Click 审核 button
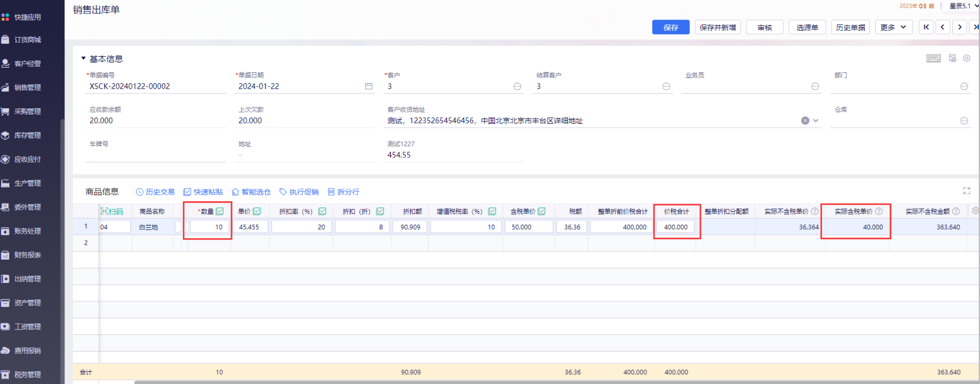The height and width of the screenshot is (384, 980). click(765, 27)
